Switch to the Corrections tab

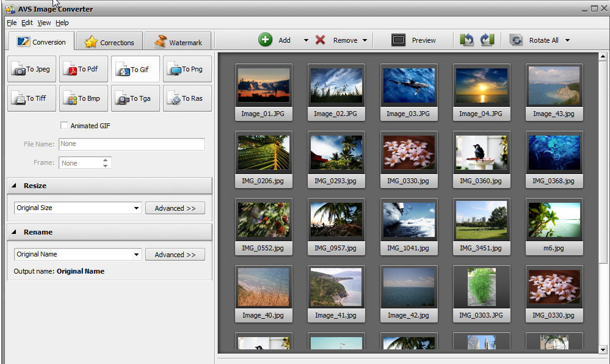109,42
